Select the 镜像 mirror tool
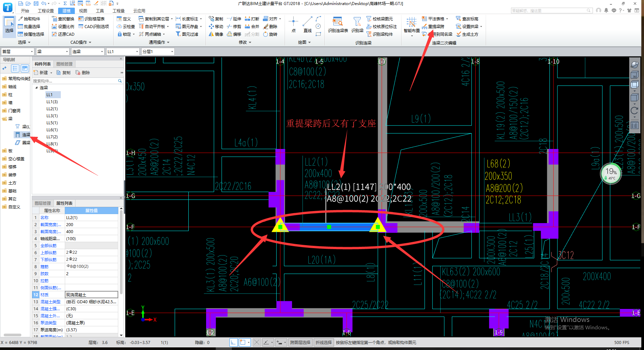 (x=216, y=34)
